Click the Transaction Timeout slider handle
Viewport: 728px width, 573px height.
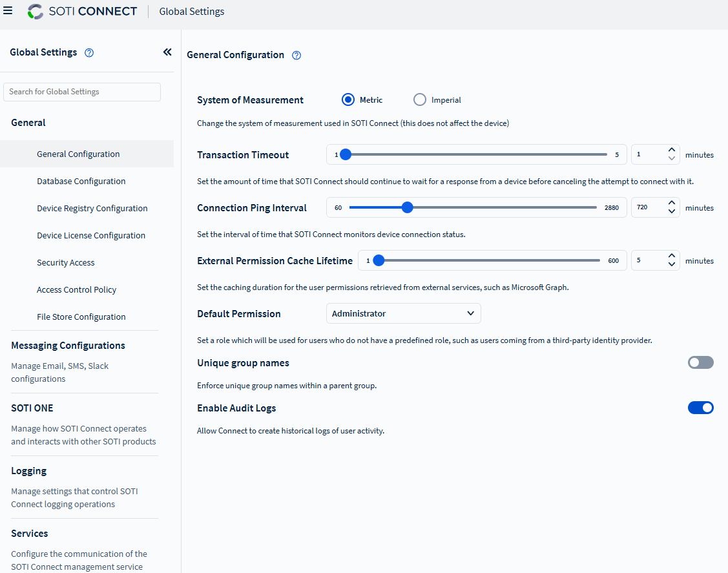pyautogui.click(x=346, y=154)
